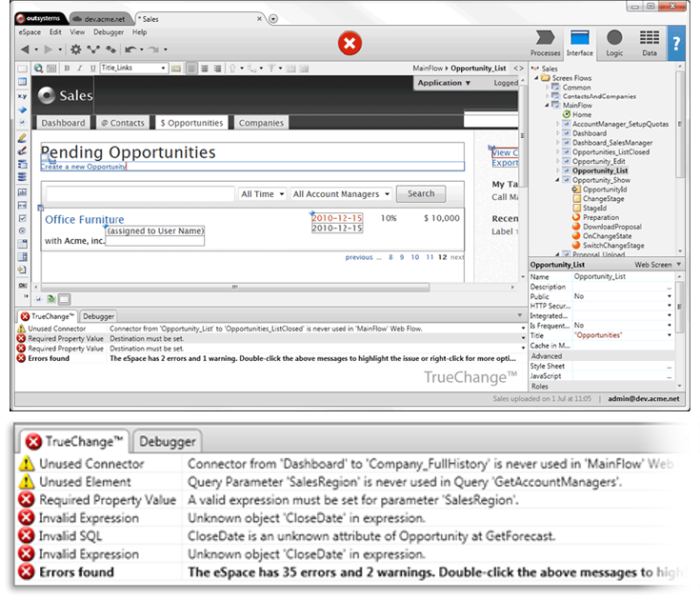Screen dimensions: 700x600
Task: Expand the Common screen flow
Action: [x=548, y=88]
